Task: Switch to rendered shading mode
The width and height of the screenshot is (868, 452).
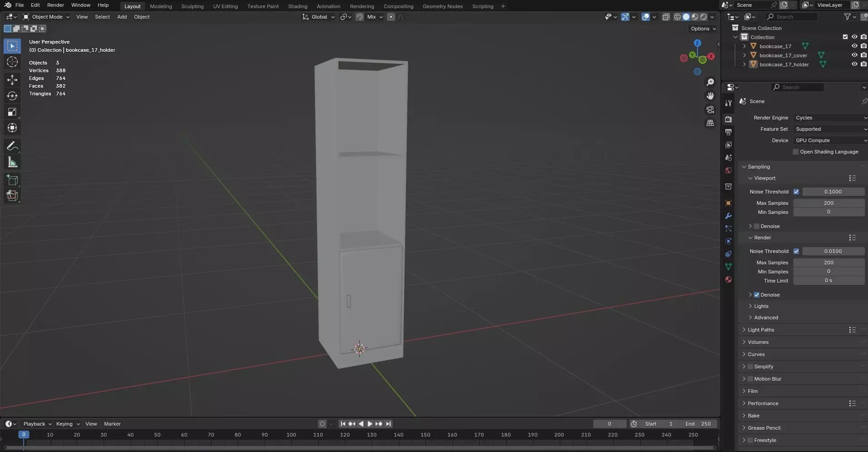Action: (x=703, y=17)
